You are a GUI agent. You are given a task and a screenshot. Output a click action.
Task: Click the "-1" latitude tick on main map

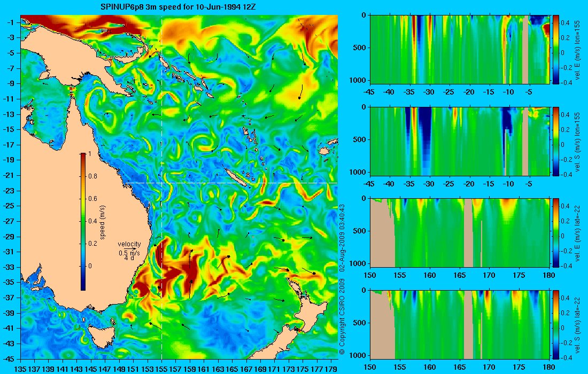[11, 22]
